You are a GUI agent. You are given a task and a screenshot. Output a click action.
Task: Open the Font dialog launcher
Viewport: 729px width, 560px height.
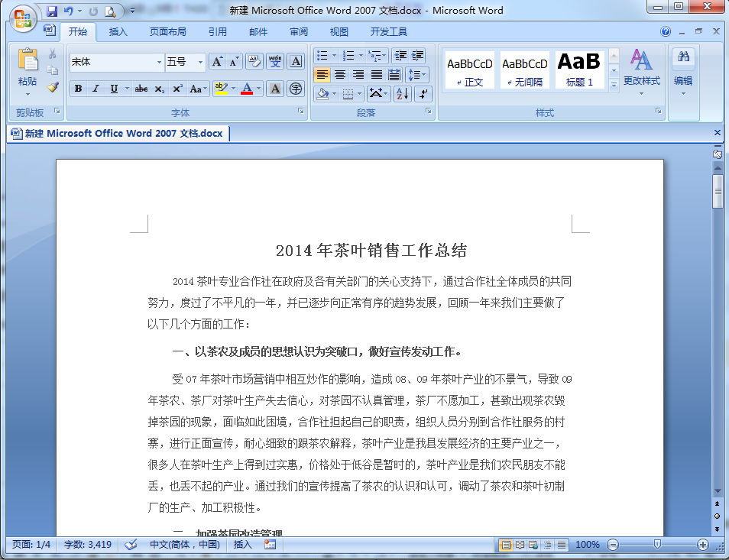(x=301, y=111)
